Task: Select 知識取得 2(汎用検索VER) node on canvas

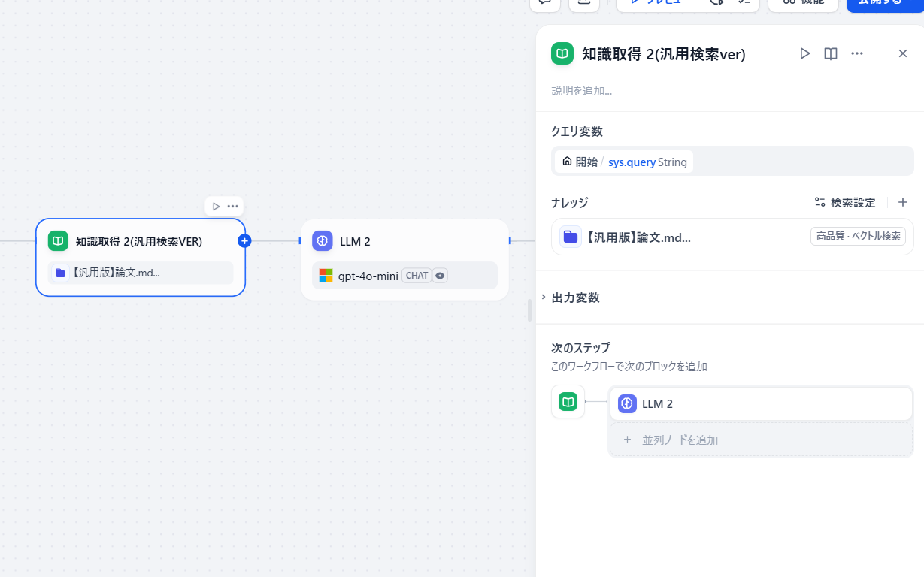Action: click(x=141, y=257)
